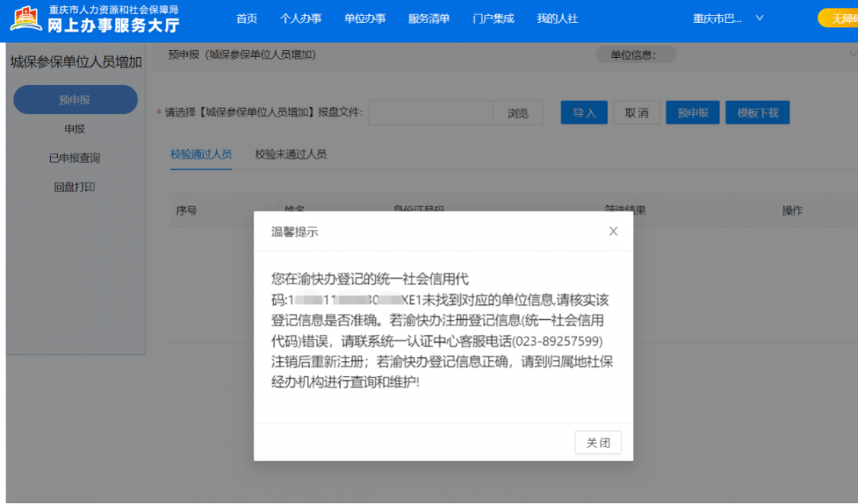Click the 重庆人社 logo icon
This screenshot has height=504, width=858.
28,17
